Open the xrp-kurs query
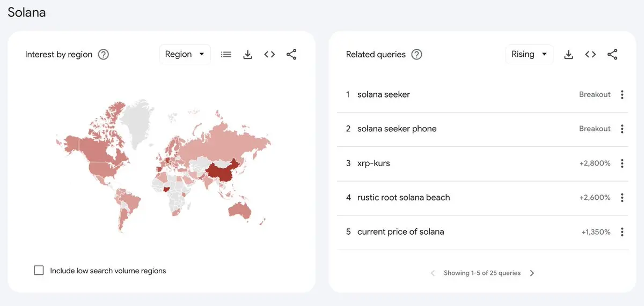This screenshot has width=644, height=306. (374, 163)
